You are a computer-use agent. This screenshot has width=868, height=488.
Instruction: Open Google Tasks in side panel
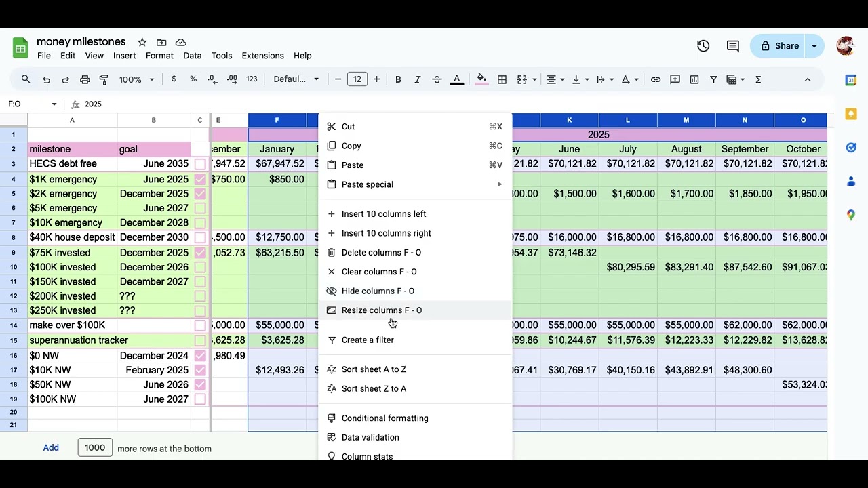click(851, 148)
